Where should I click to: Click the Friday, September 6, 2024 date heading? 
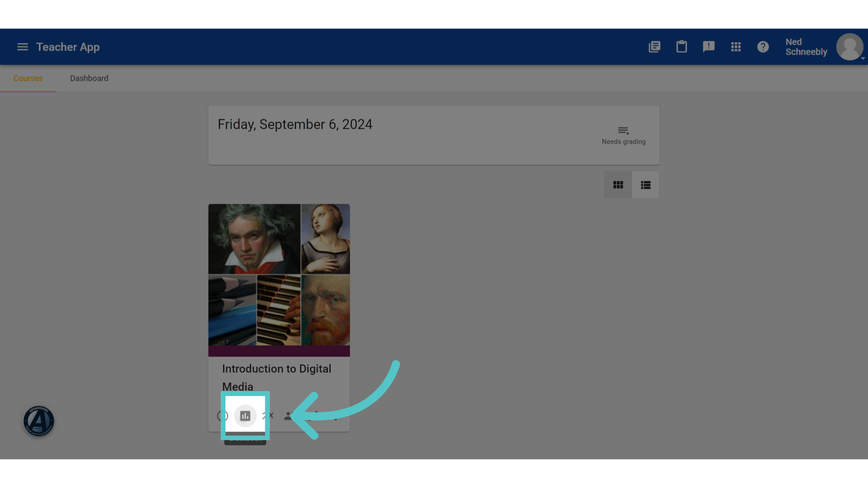click(x=295, y=125)
